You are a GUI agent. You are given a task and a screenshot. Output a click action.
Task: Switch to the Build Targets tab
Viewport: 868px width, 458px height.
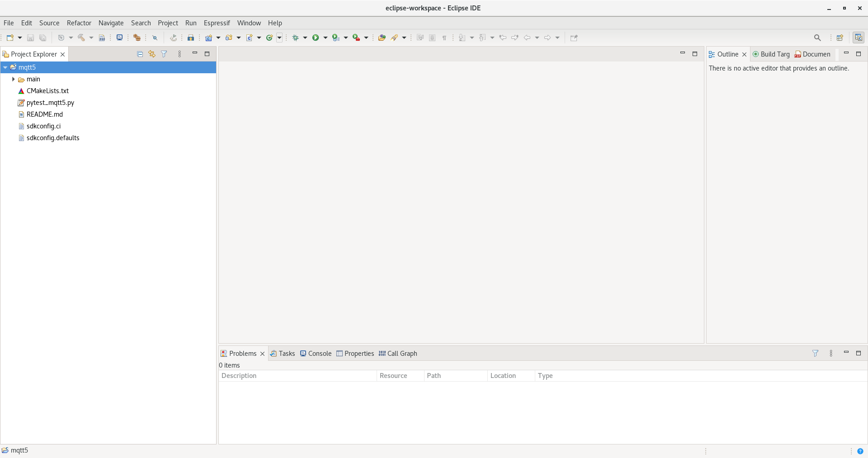point(771,54)
